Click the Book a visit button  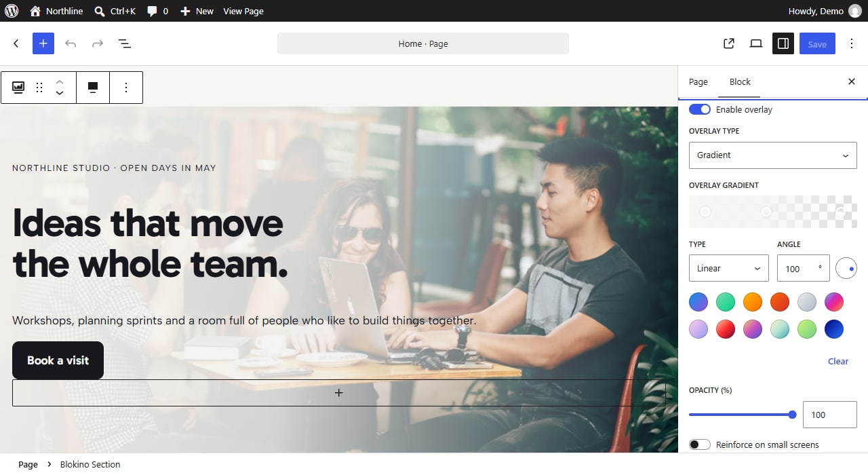coord(58,360)
